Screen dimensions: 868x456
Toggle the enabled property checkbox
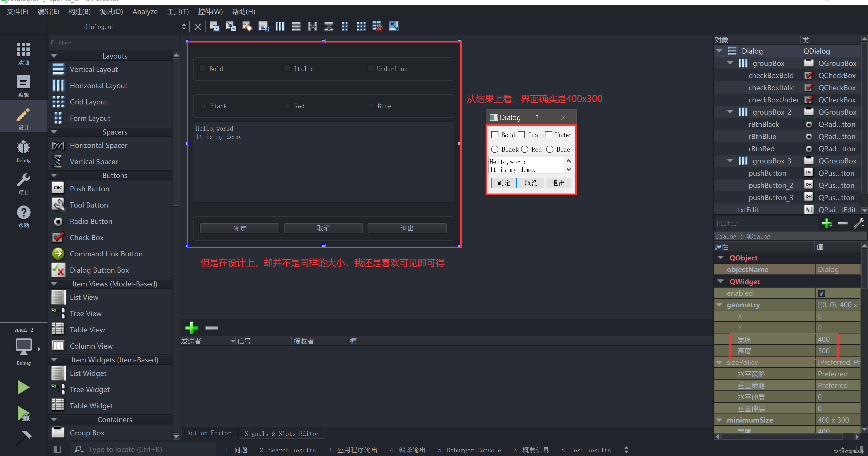point(821,293)
